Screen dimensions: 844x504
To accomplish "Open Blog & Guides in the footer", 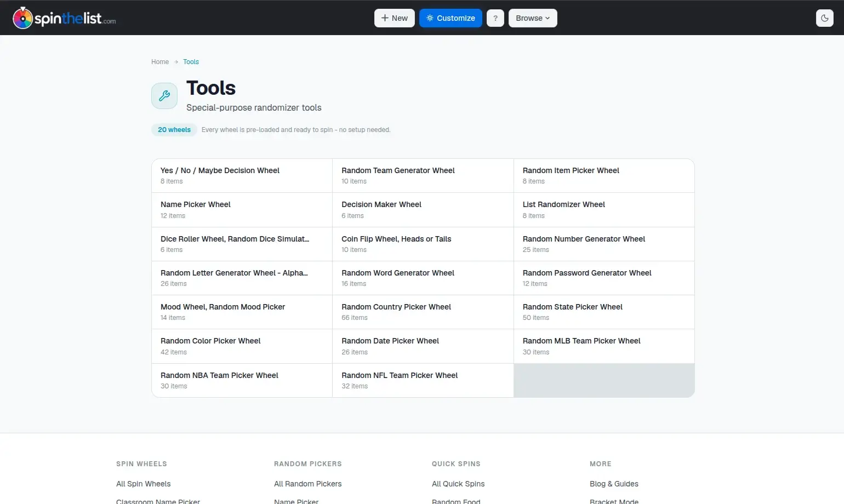I will click(614, 484).
